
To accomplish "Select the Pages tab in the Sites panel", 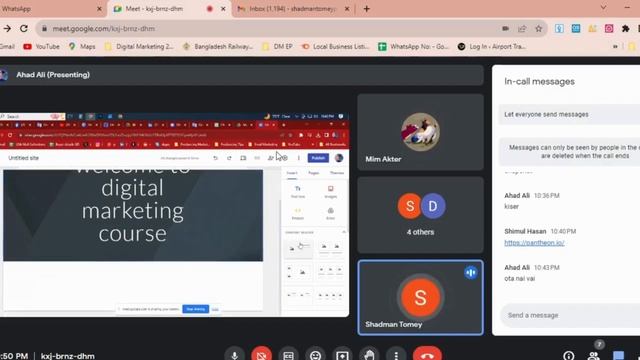I will (x=313, y=173).
